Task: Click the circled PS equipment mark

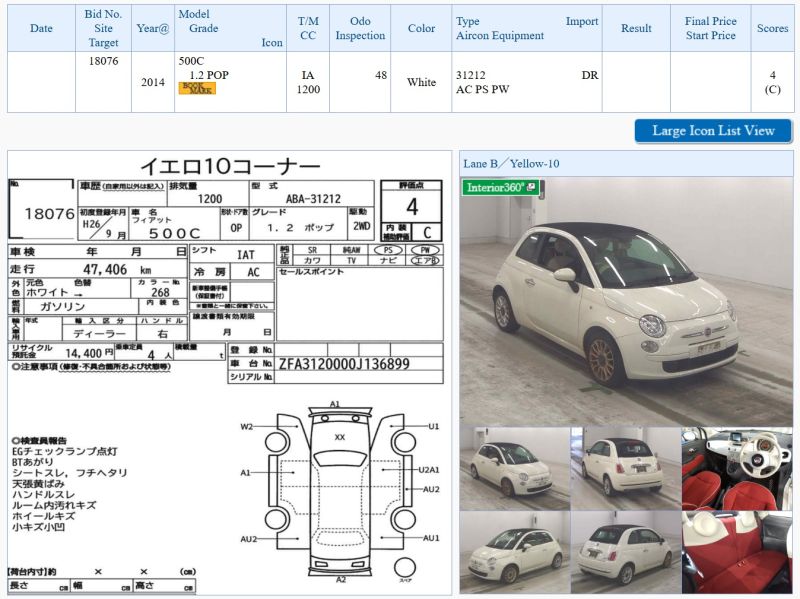Action: coord(388,250)
